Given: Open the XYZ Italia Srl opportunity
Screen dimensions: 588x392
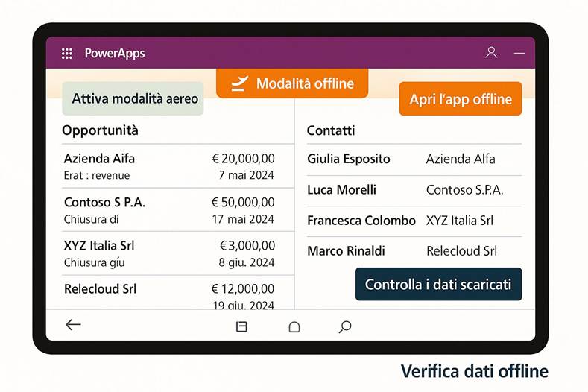Looking at the screenshot, I should click(99, 246).
